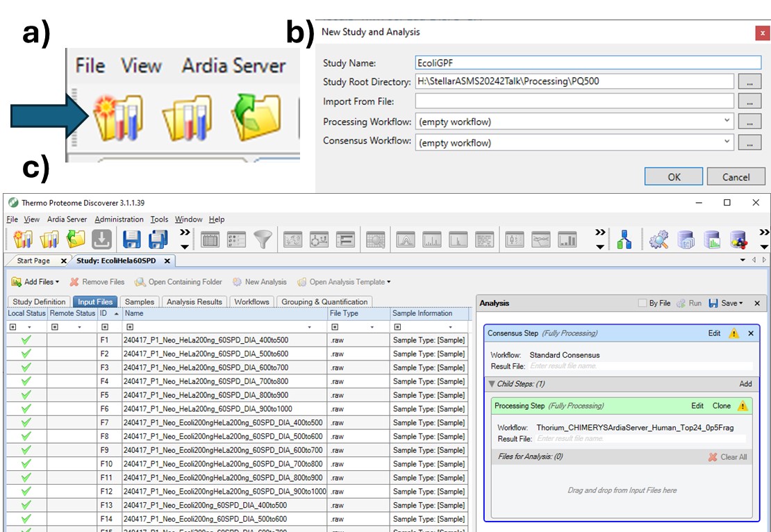Toggle the By File checkbox
Screen dimensions: 771x532
click(642, 303)
